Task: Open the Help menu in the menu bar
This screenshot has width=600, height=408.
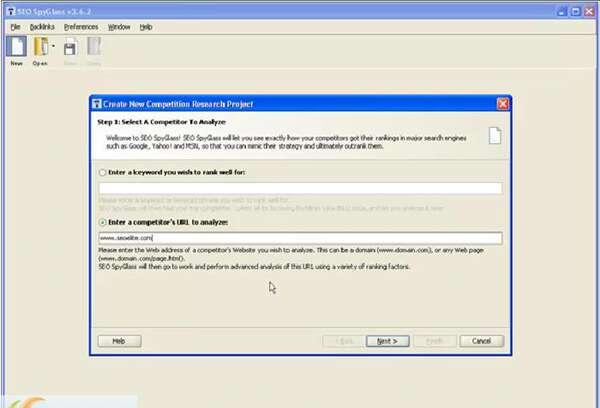Action: coord(146,26)
